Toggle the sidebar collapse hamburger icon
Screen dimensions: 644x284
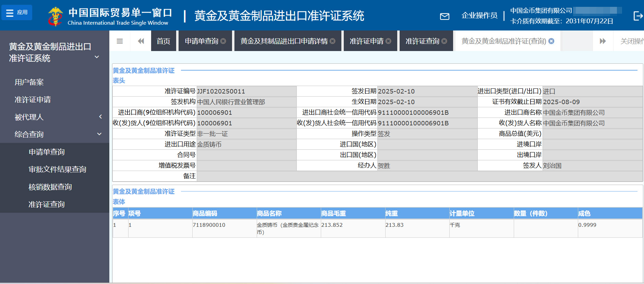pos(120,41)
